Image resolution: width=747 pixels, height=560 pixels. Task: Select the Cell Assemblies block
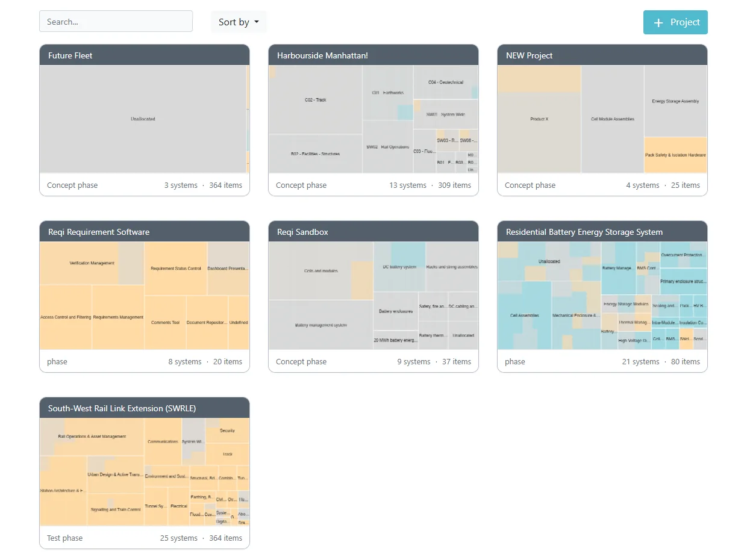tap(524, 316)
